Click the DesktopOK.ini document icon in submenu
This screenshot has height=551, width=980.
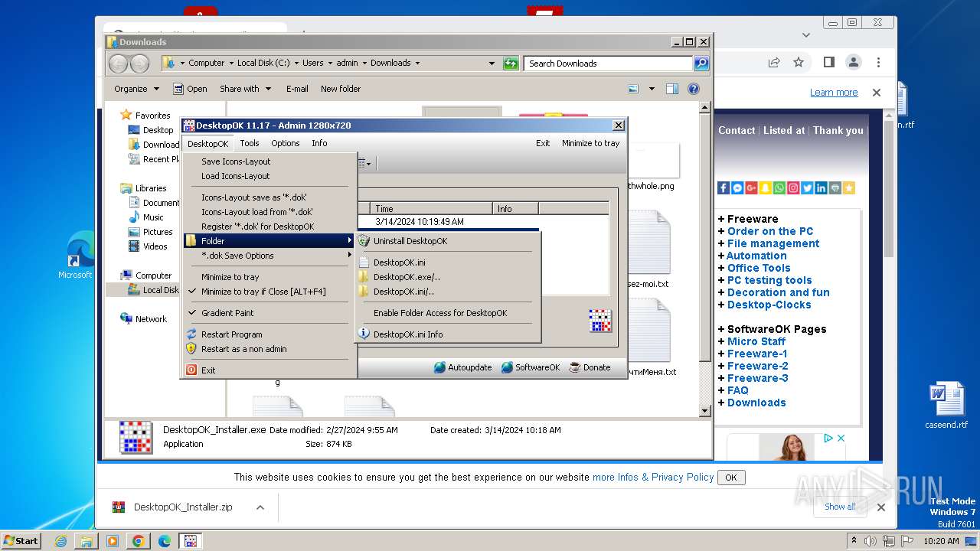coord(364,262)
